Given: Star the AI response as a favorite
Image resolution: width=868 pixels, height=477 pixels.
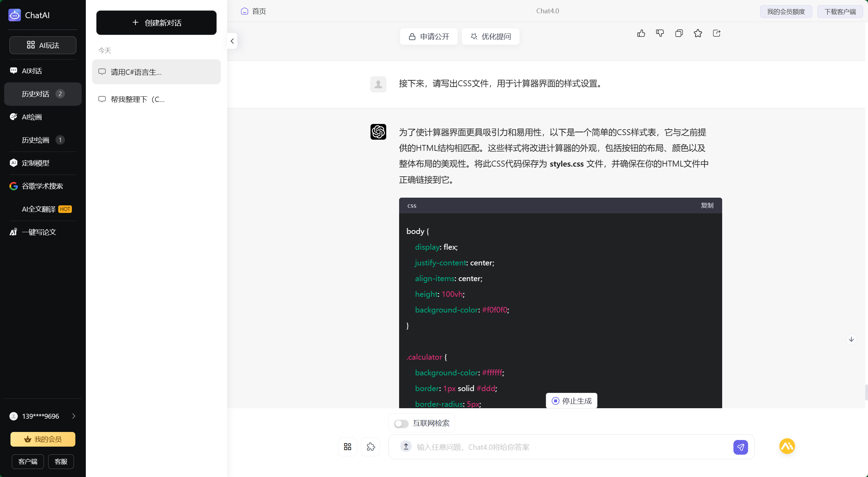Looking at the screenshot, I should click(x=698, y=33).
